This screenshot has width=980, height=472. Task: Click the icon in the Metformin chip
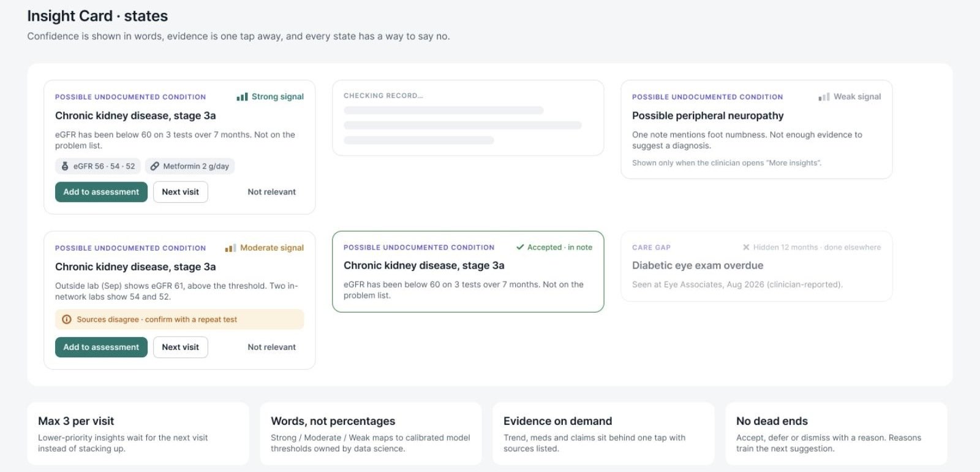tap(155, 166)
